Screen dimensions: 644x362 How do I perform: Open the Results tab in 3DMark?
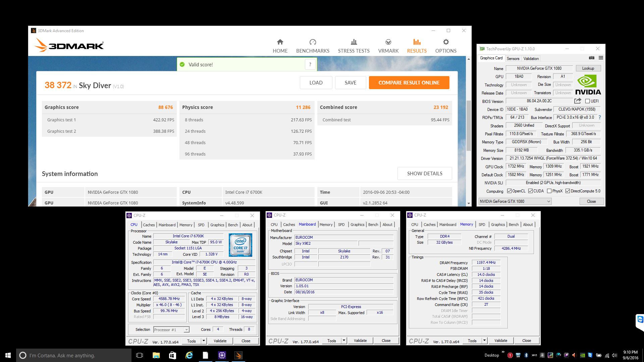pyautogui.click(x=417, y=46)
